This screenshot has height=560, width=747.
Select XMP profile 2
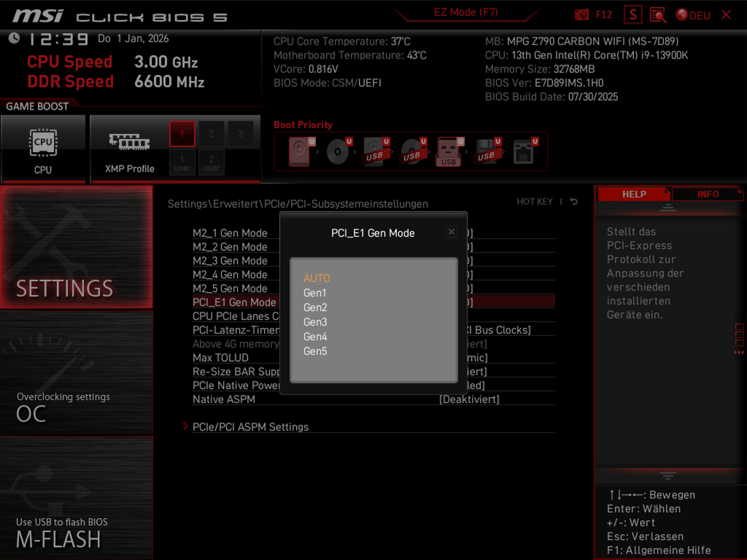211,134
